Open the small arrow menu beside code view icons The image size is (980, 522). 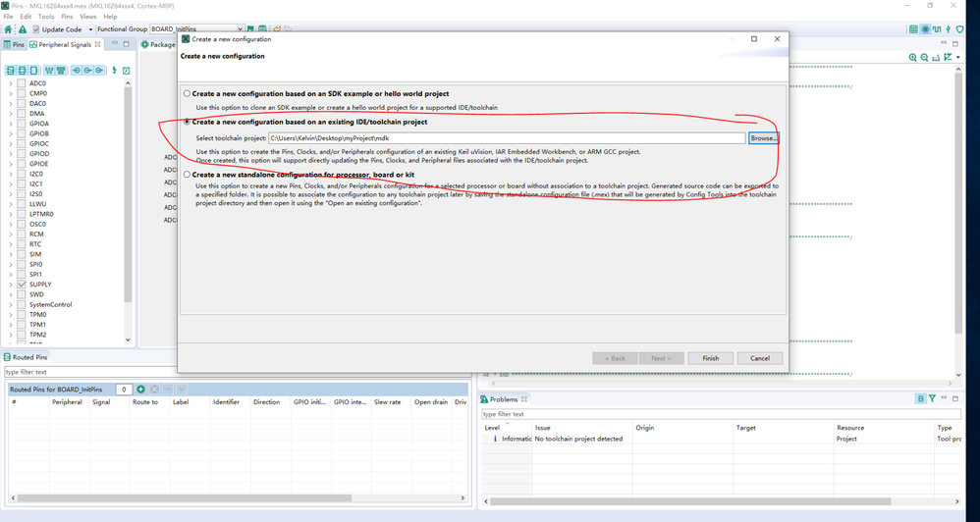[958, 58]
